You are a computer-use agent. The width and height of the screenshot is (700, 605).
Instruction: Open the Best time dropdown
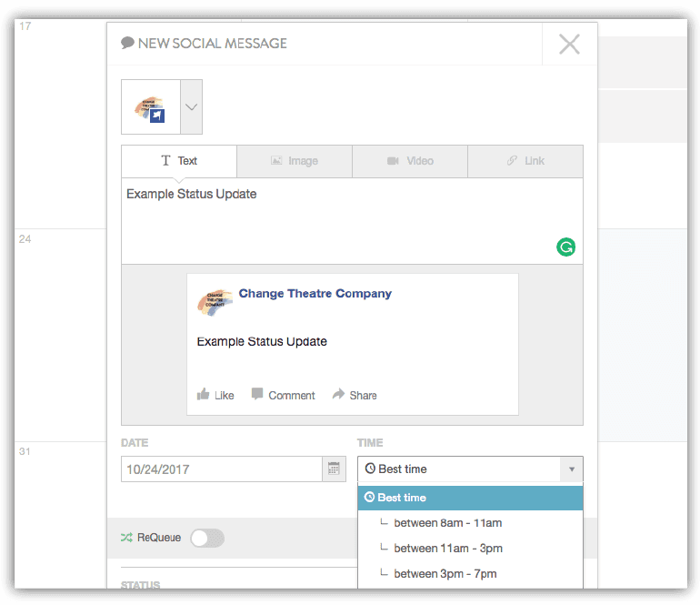point(470,469)
